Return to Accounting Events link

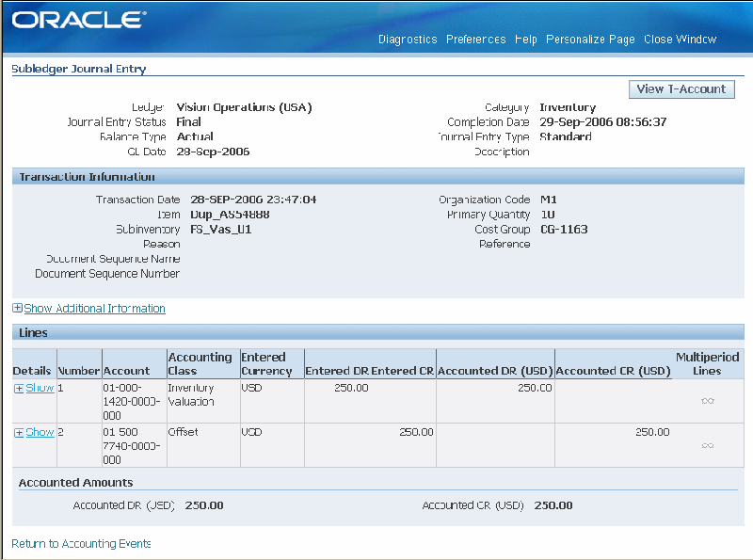81,544
